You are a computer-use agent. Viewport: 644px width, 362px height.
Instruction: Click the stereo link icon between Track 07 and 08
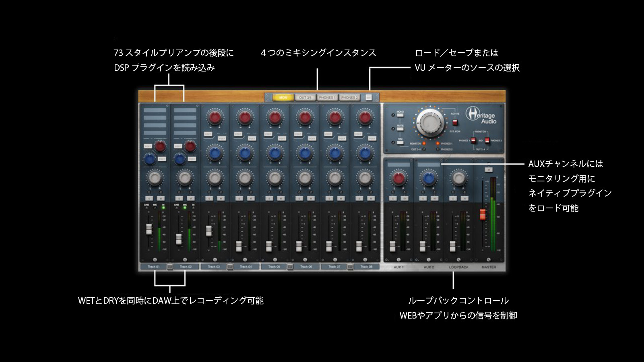point(350,267)
